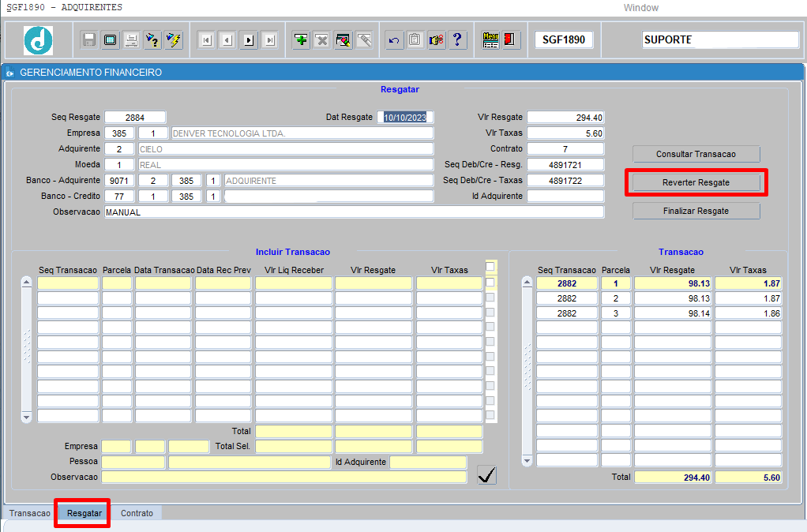Click the Adquirente name field CIELO

(x=286, y=149)
